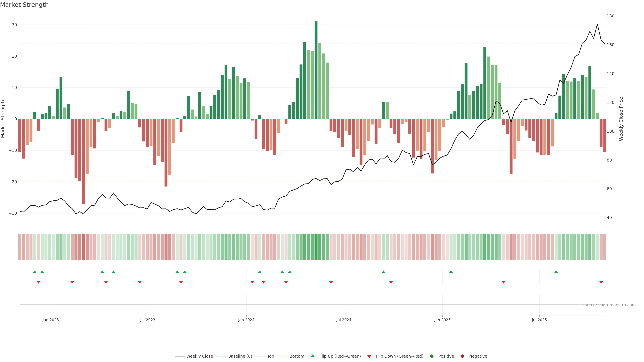
Task: Click the red Negative dot in the legend
Action: click(x=462, y=356)
